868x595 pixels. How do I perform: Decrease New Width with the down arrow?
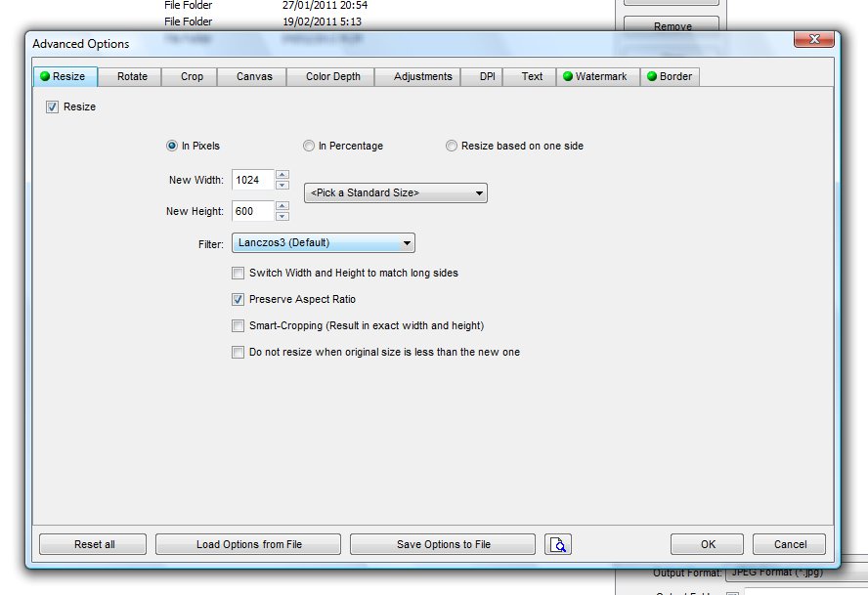(282, 185)
